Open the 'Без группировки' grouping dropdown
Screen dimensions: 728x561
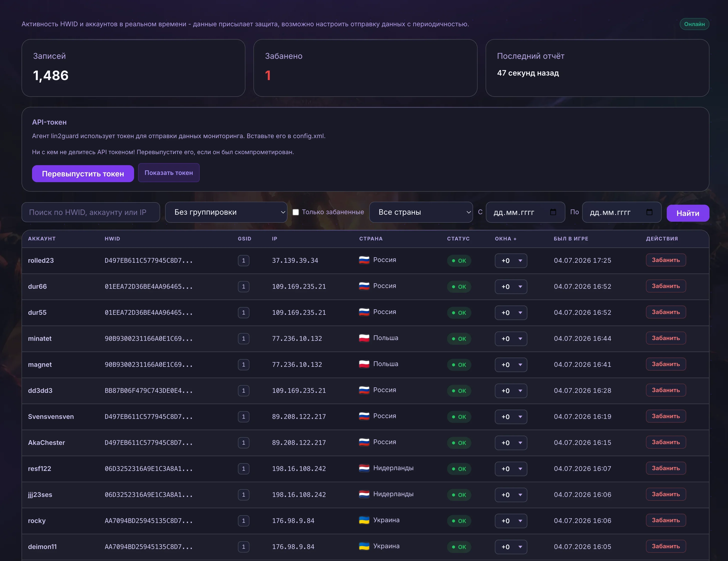[226, 212]
